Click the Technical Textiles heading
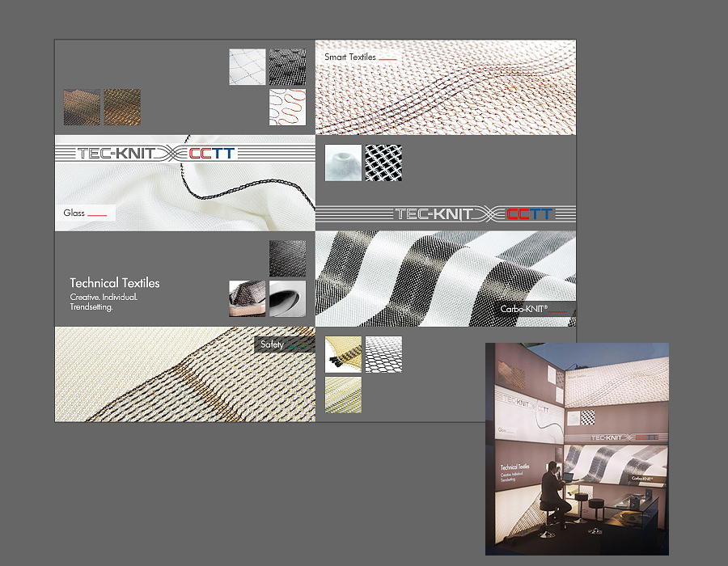 [x=115, y=283]
